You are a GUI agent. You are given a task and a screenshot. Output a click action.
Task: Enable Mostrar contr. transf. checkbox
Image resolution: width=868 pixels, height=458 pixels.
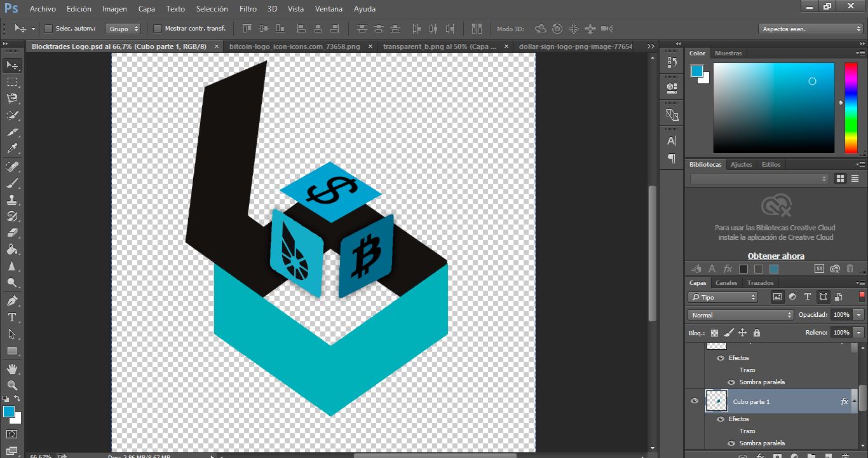point(158,29)
